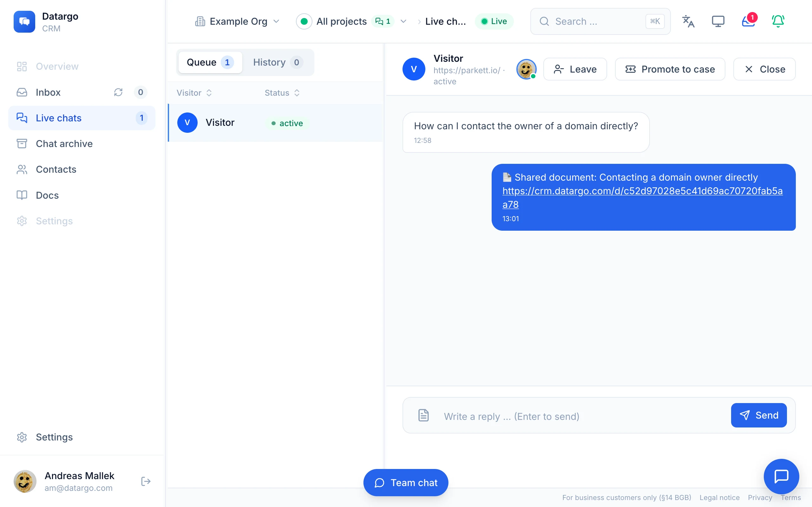Open the language translation icon
Viewport: 812px width, 507px height.
point(688,21)
